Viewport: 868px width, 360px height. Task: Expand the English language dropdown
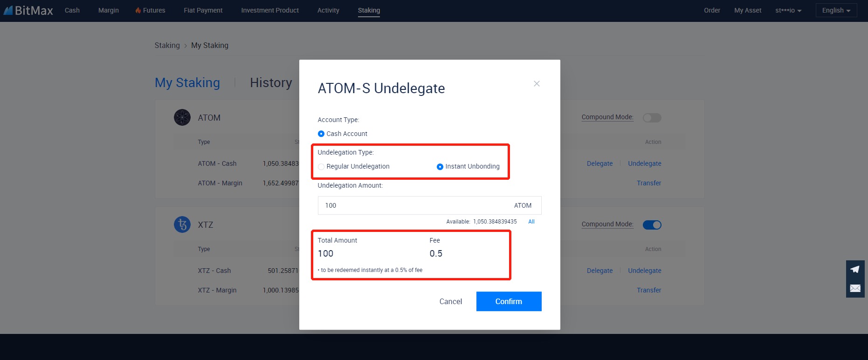coord(836,10)
